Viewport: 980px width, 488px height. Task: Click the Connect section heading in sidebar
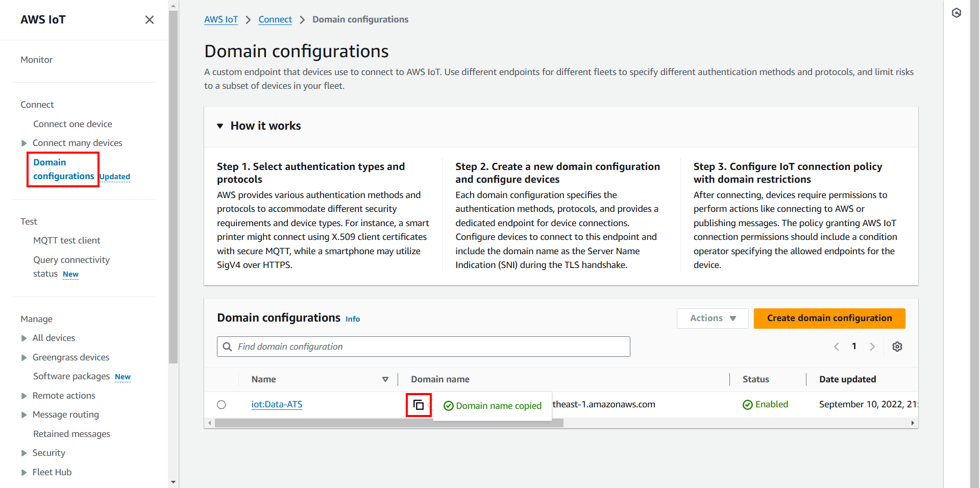click(37, 105)
